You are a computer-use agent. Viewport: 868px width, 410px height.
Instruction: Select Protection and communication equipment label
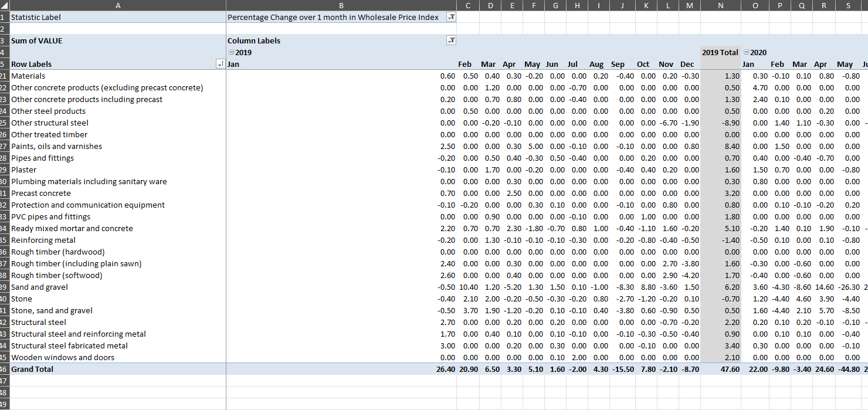click(x=88, y=205)
